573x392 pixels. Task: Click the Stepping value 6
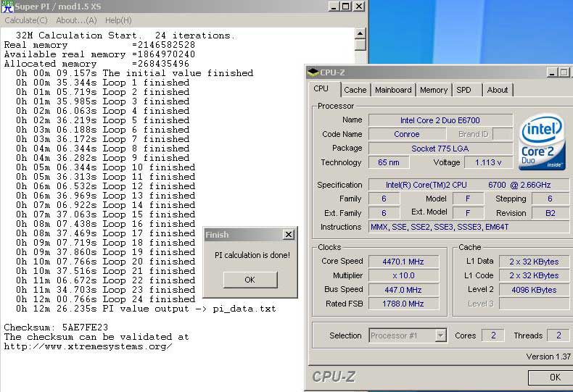[551, 199]
